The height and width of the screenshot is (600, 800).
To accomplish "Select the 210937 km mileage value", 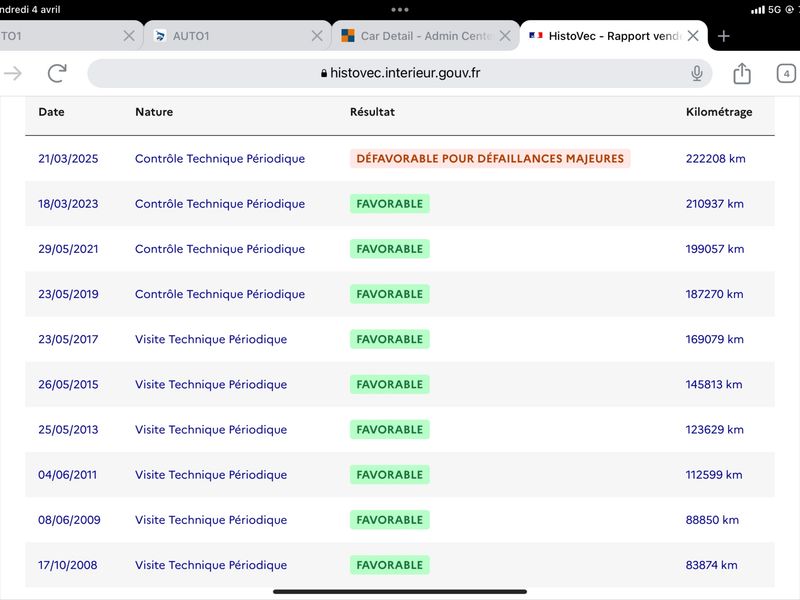I will pos(715,204).
